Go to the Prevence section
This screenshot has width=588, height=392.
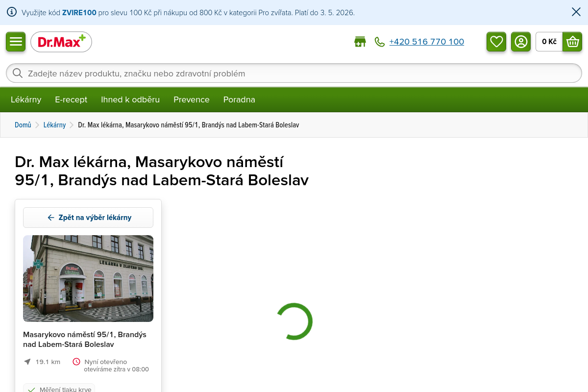(191, 99)
